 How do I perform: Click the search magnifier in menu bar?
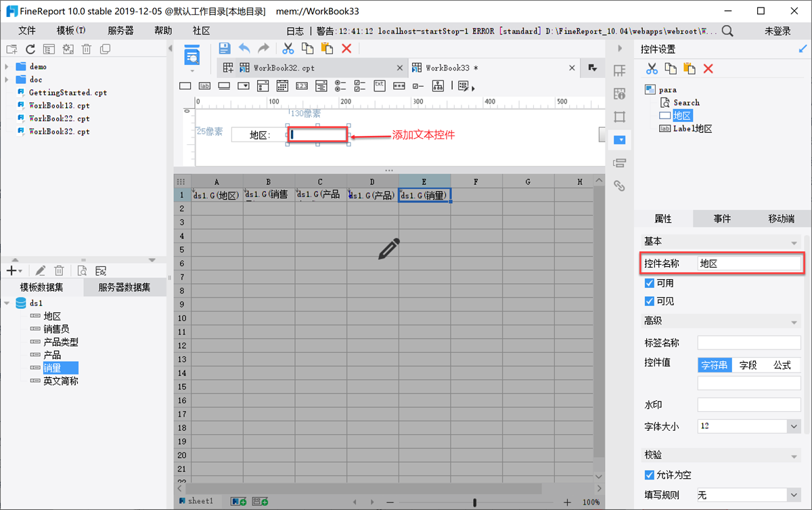(x=727, y=30)
